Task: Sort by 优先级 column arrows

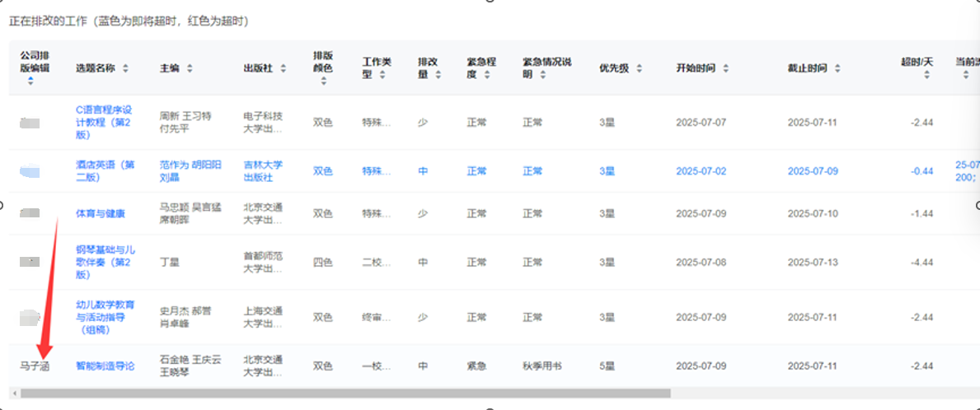Action: [639, 68]
